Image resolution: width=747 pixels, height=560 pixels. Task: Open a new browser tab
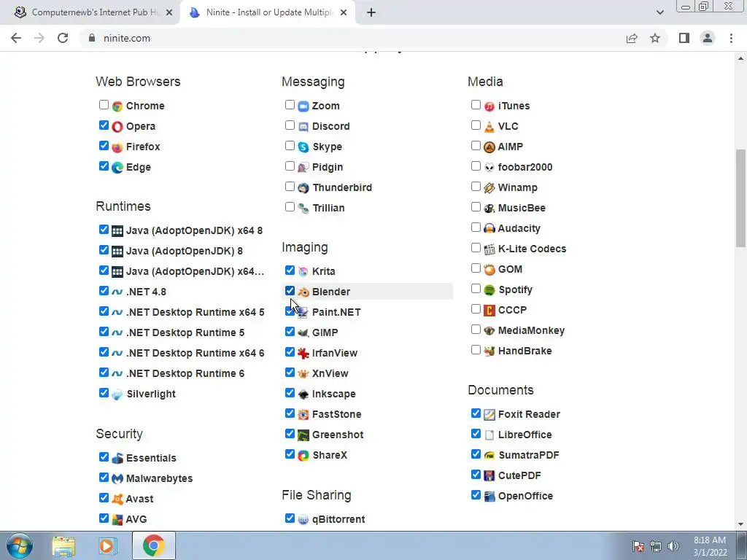(x=371, y=12)
